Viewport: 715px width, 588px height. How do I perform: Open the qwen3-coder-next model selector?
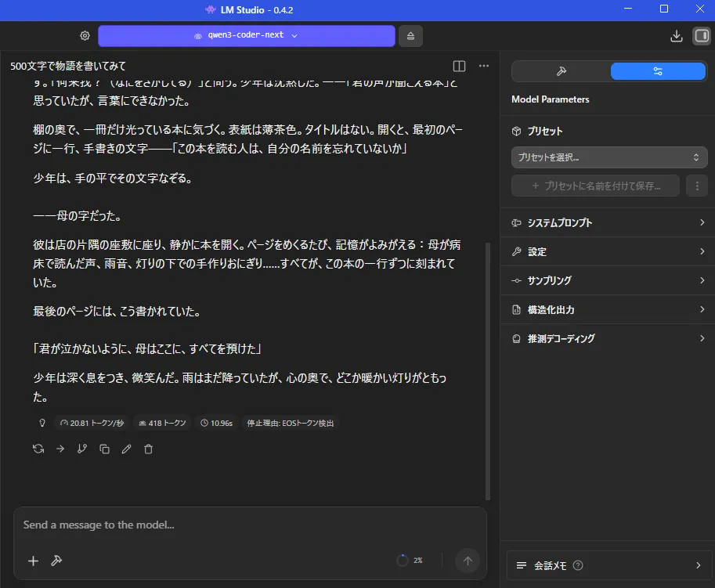click(246, 36)
